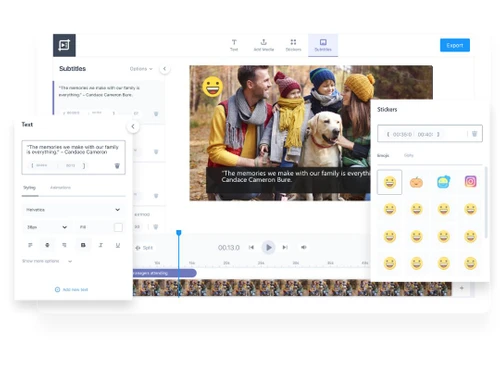The height and width of the screenshot is (375, 500).
Task: Open the Options dropdown in Subtitles panel
Action: tap(141, 69)
